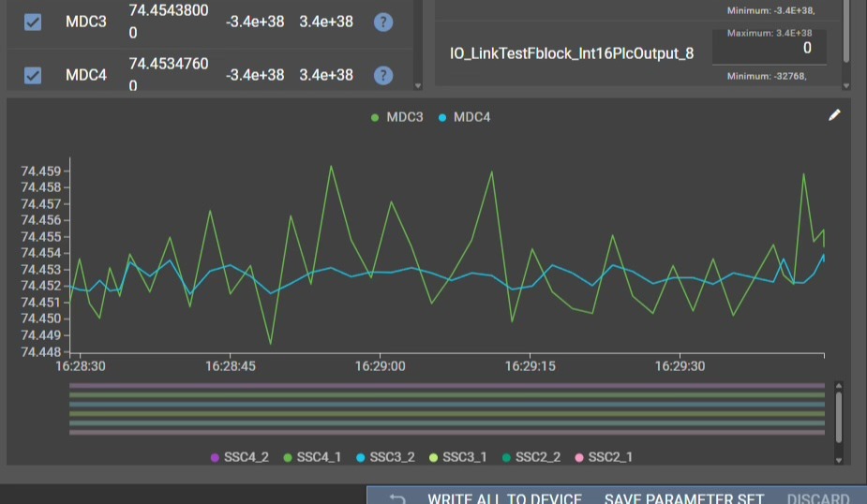Toggle SSC3_1 series in legend
The width and height of the screenshot is (867, 504).
[464, 457]
